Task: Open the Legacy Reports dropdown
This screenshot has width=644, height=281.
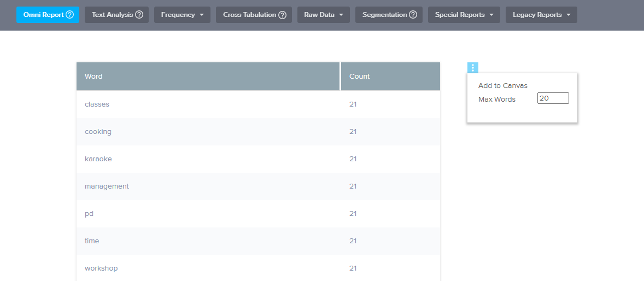Action: click(x=541, y=15)
